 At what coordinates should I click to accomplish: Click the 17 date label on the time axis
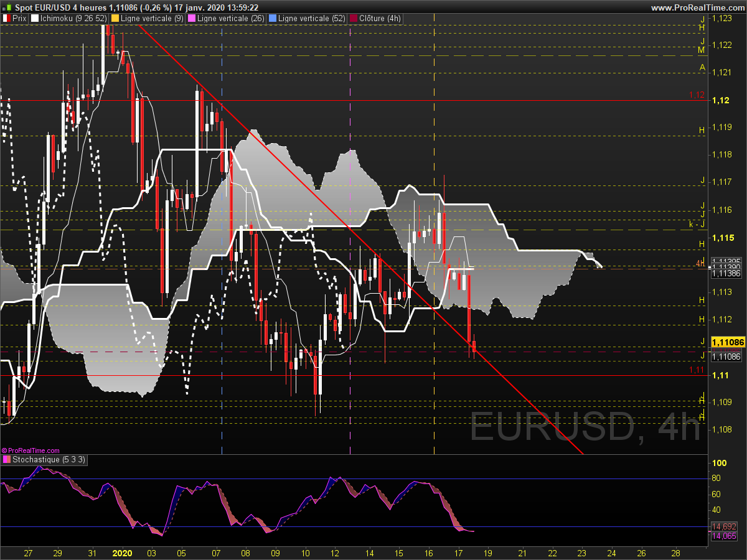(x=459, y=553)
